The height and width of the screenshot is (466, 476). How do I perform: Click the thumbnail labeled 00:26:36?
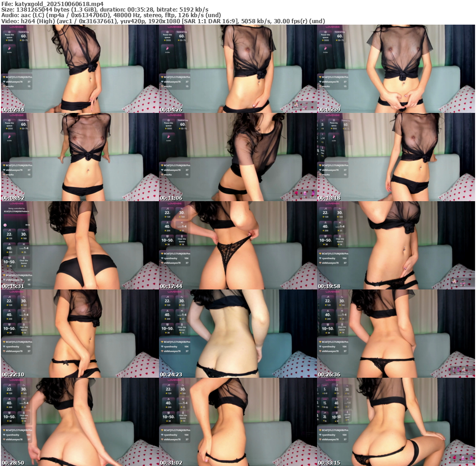(396, 334)
